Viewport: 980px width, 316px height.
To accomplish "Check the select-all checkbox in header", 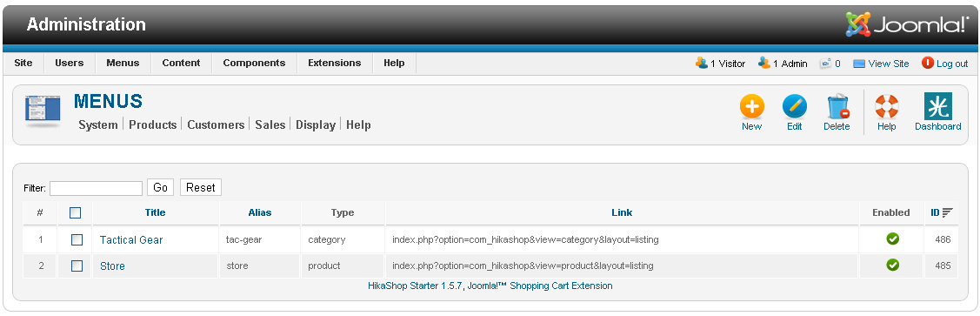I will [75, 212].
